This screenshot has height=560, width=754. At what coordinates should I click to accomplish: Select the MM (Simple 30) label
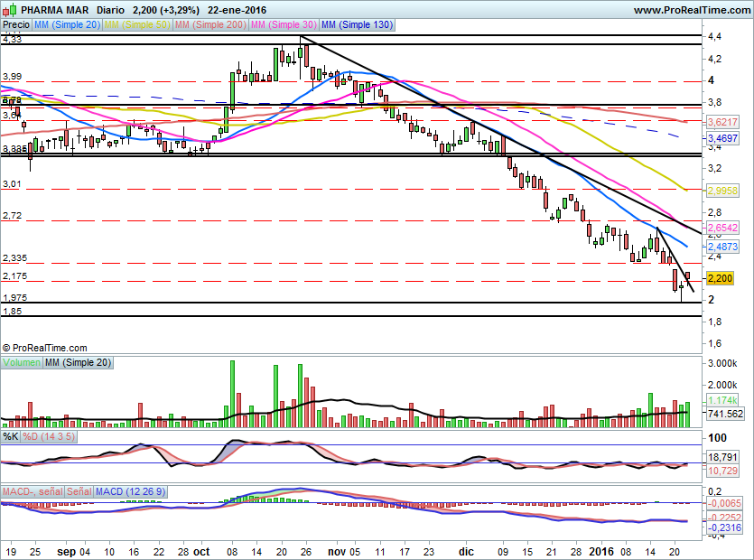pos(284,24)
